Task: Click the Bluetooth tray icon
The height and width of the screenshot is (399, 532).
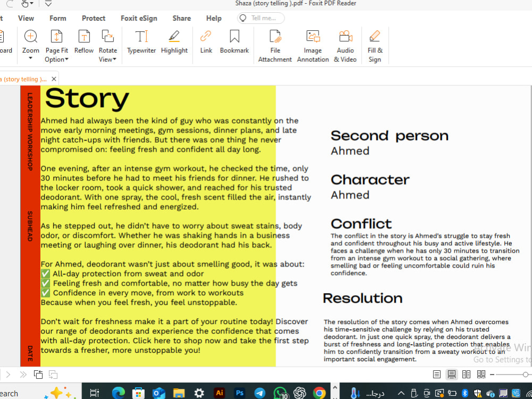Action: pyautogui.click(x=465, y=394)
